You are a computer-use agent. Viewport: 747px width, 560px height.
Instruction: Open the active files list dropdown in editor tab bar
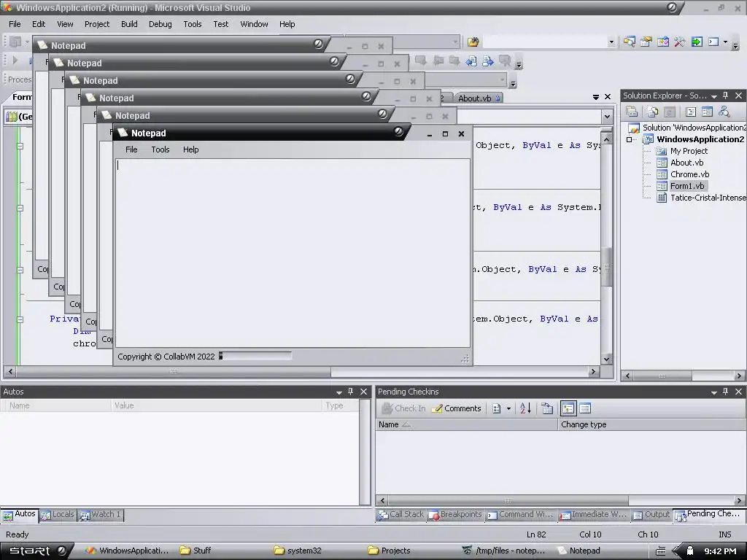tap(595, 97)
